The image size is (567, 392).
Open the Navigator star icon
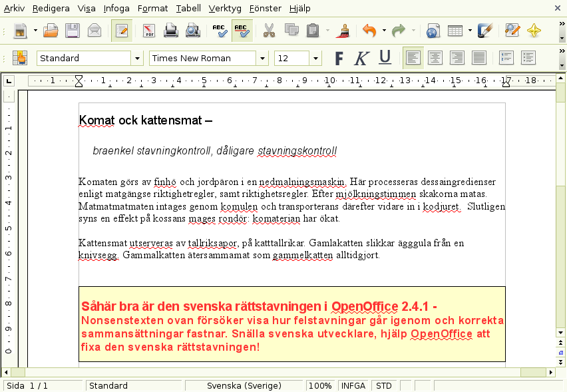point(534,31)
